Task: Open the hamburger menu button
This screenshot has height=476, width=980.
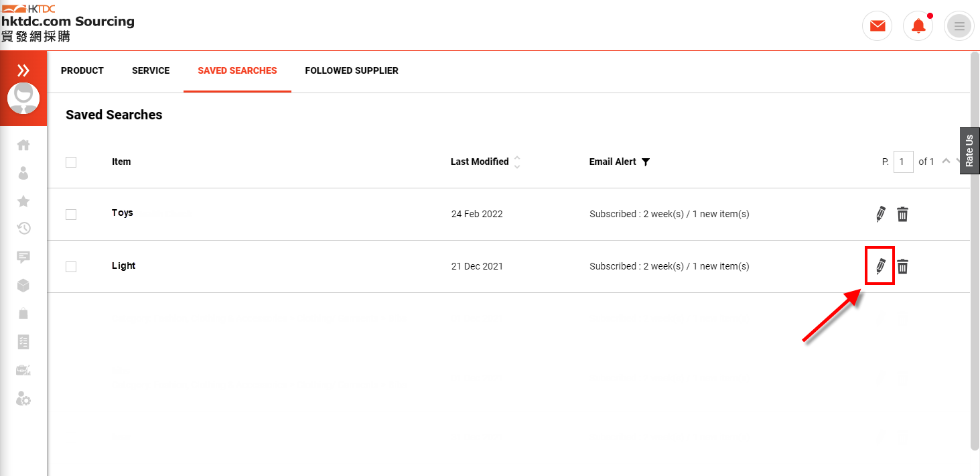Action: 959,26
